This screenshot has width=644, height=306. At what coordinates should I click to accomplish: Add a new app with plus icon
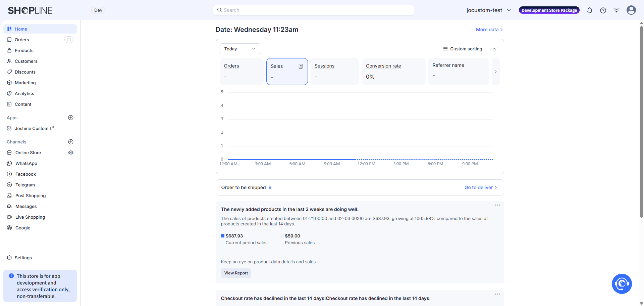coord(71,118)
